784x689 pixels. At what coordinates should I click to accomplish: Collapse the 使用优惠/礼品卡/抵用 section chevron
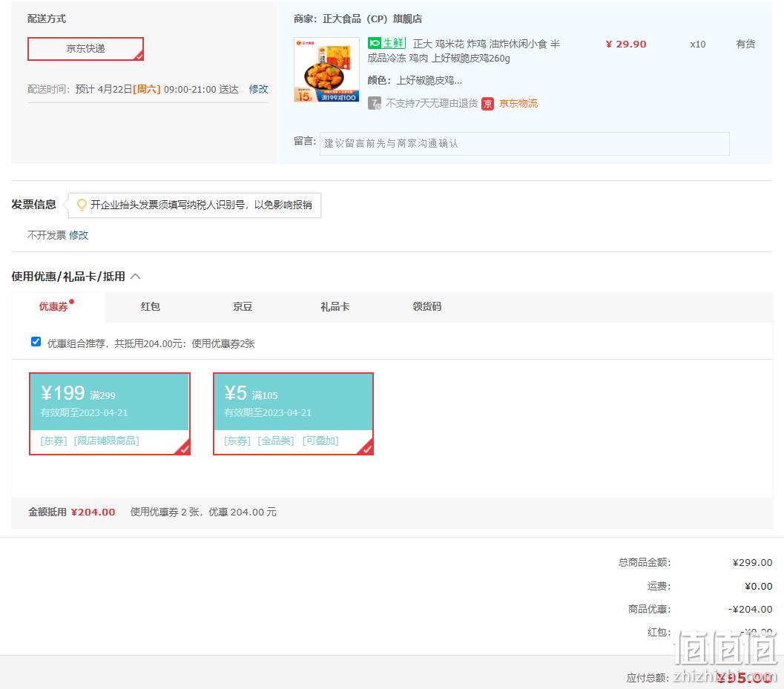[x=136, y=276]
